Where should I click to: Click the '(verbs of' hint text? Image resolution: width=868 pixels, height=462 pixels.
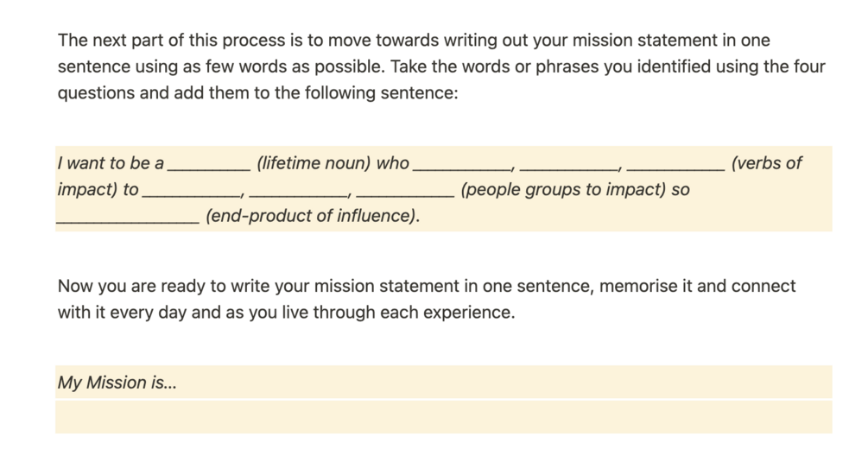point(766,163)
